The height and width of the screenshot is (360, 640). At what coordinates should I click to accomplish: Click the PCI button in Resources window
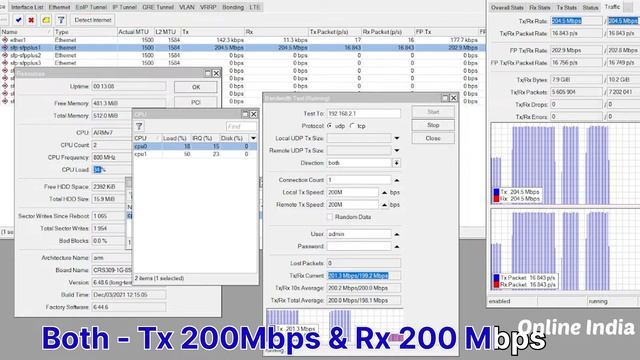196,102
